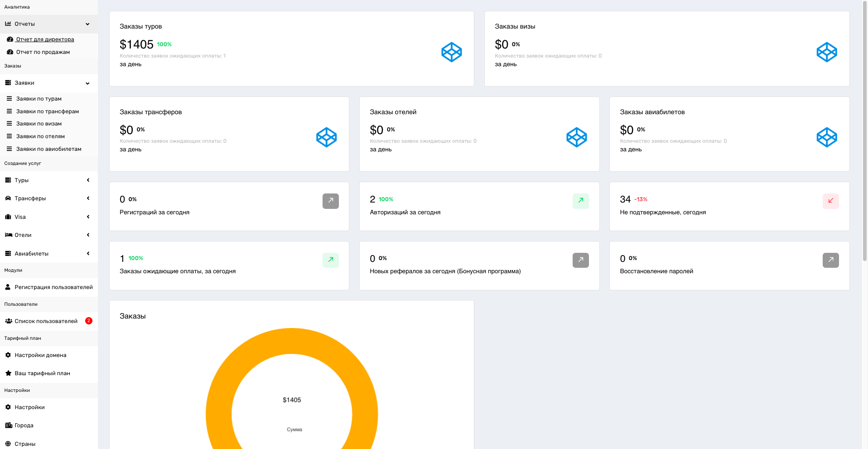
Task: Open Список пользователей page
Action: pyautogui.click(x=46, y=321)
